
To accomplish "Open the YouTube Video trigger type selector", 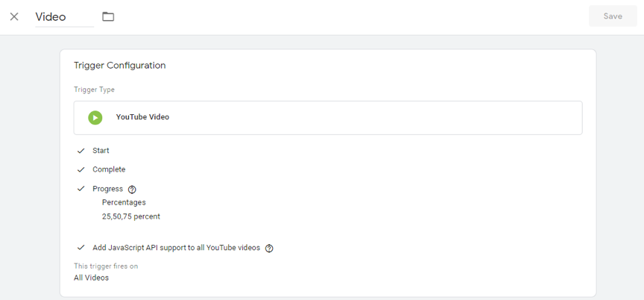I will 328,117.
